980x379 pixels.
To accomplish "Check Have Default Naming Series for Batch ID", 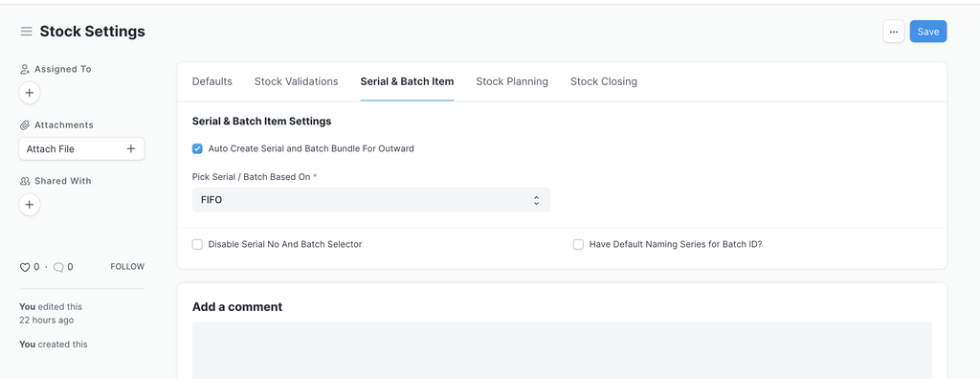I will [578, 245].
